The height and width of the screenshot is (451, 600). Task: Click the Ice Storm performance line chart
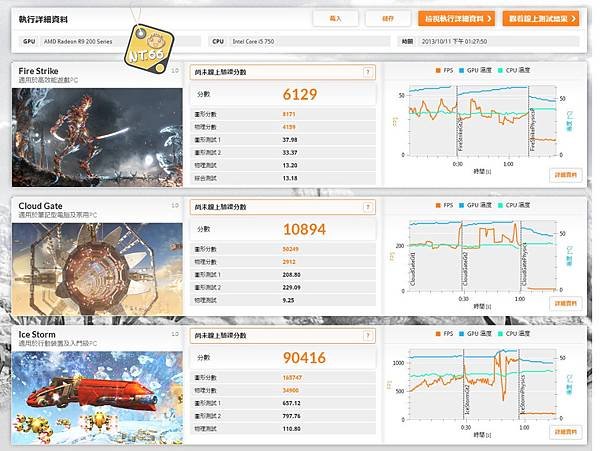[x=483, y=384]
